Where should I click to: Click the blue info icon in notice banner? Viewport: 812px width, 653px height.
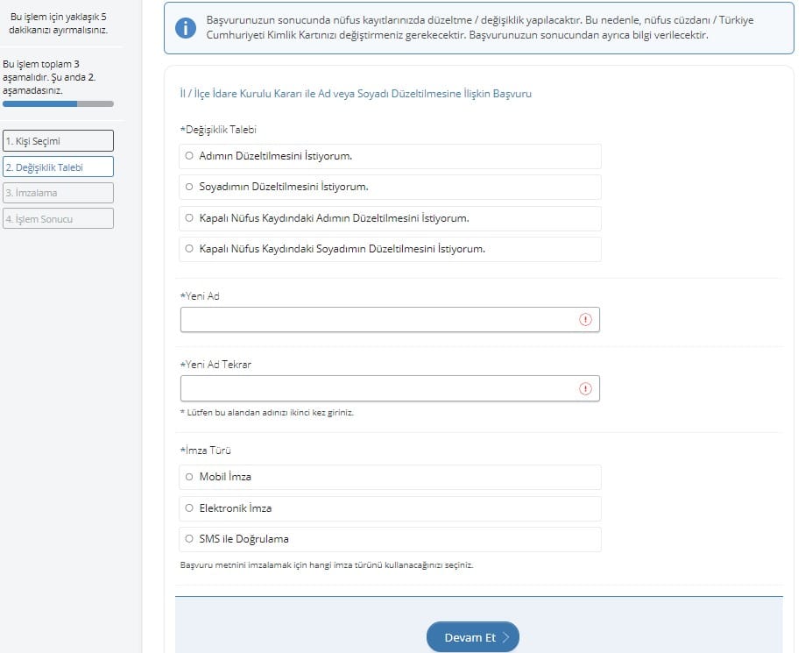point(186,28)
